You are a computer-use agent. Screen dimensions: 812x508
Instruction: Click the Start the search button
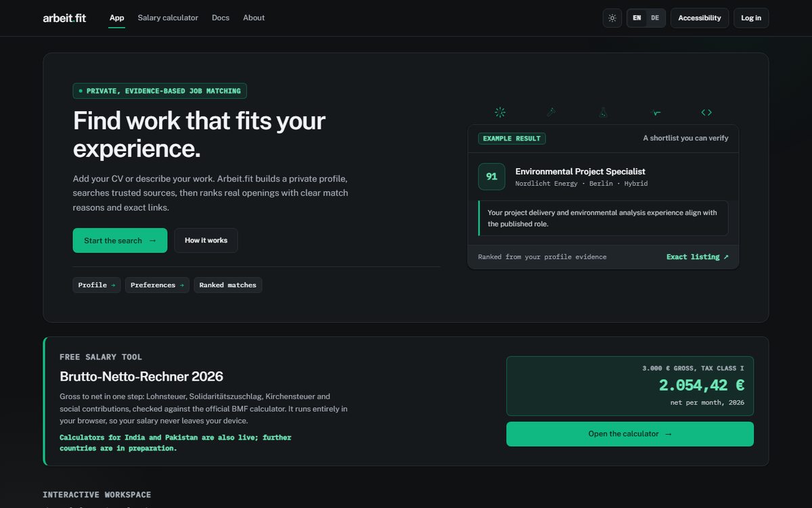pyautogui.click(x=120, y=240)
